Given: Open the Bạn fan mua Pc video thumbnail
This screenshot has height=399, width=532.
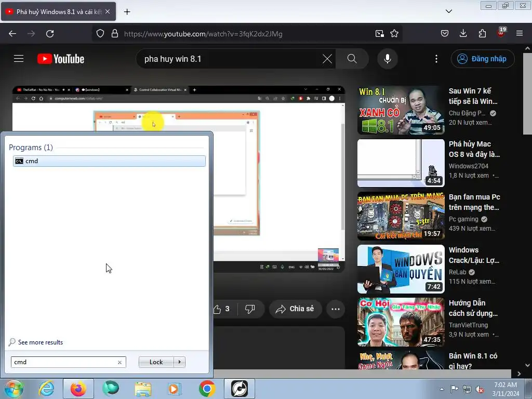Looking at the screenshot, I should point(401,216).
